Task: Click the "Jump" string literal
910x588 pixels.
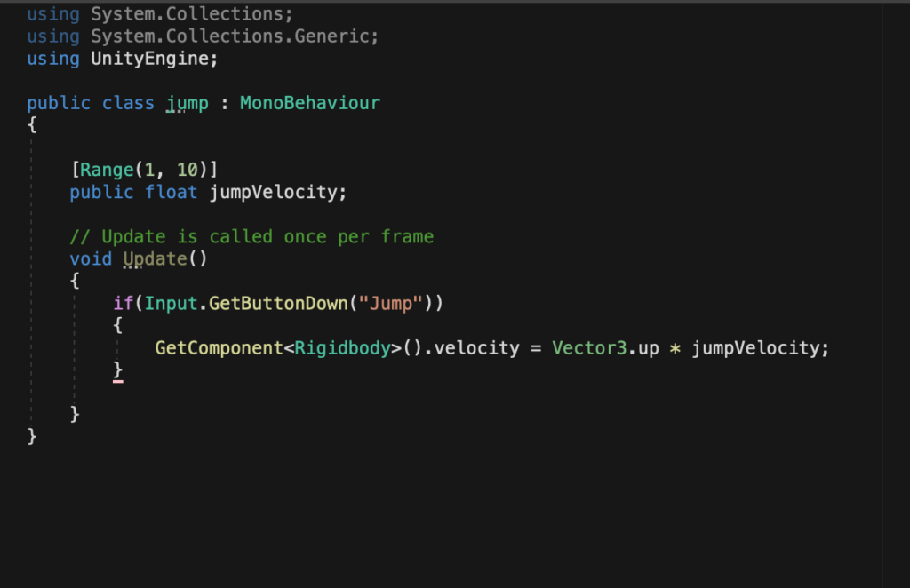Action: coord(390,303)
